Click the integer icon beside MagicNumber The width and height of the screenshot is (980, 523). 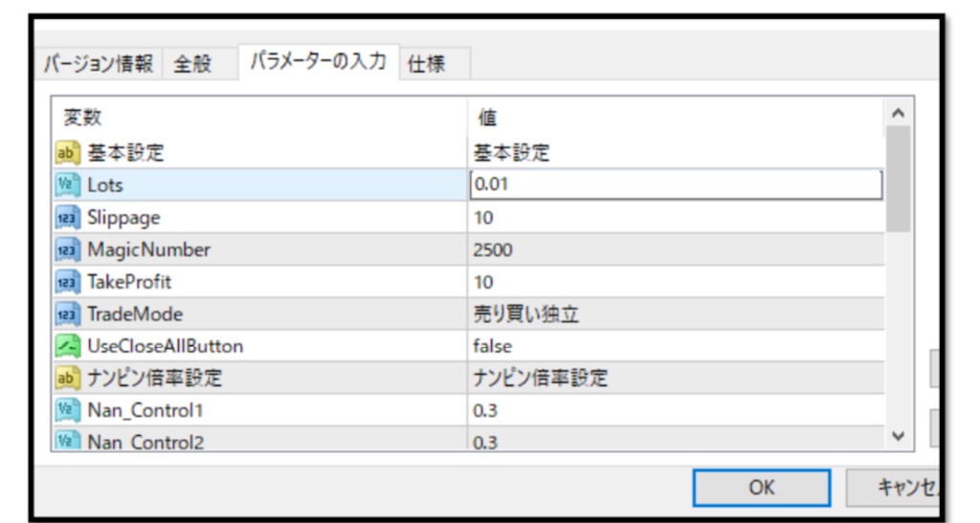(x=68, y=250)
